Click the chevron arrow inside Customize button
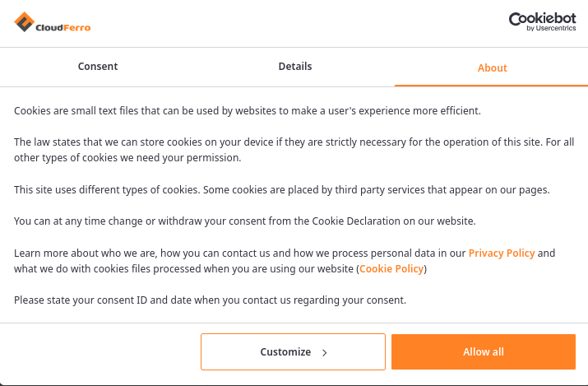The image size is (588, 386). (x=325, y=352)
